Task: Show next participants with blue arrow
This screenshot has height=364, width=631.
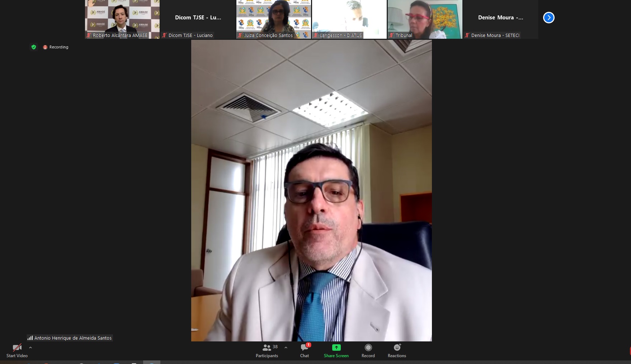Action: pyautogui.click(x=548, y=18)
